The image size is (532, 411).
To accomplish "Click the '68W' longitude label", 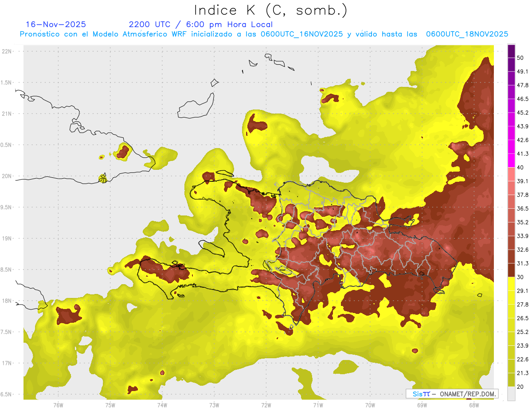I will pos(474,405).
